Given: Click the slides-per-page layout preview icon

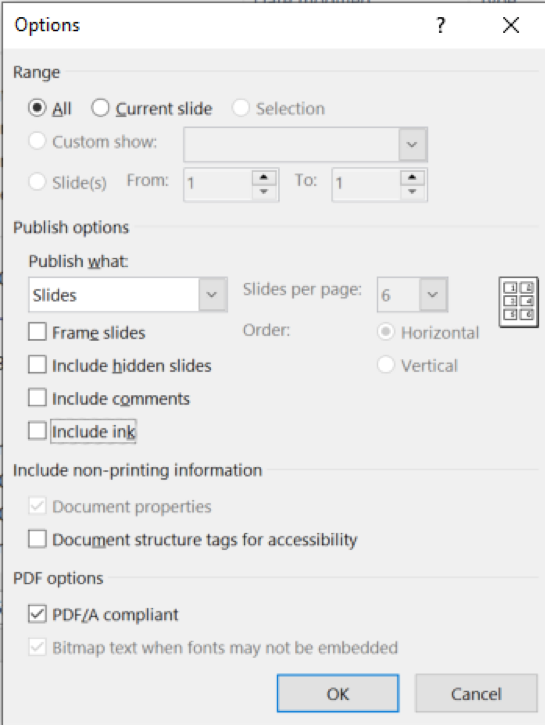Looking at the screenshot, I should point(519,302).
